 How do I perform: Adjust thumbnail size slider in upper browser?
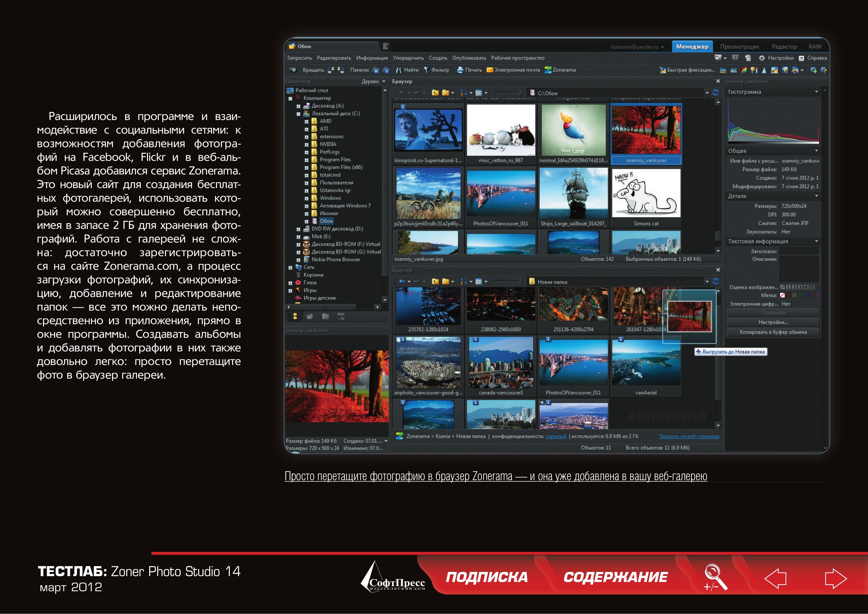[507, 93]
